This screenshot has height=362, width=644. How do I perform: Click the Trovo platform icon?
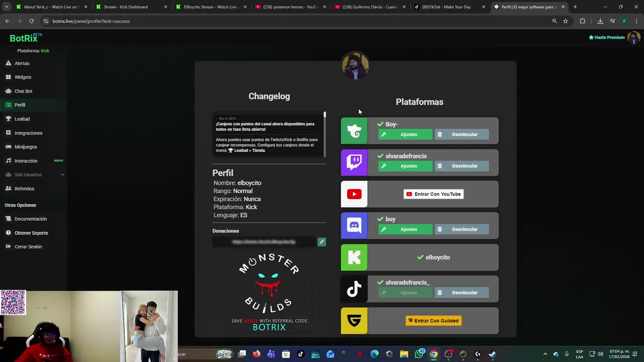(x=354, y=131)
